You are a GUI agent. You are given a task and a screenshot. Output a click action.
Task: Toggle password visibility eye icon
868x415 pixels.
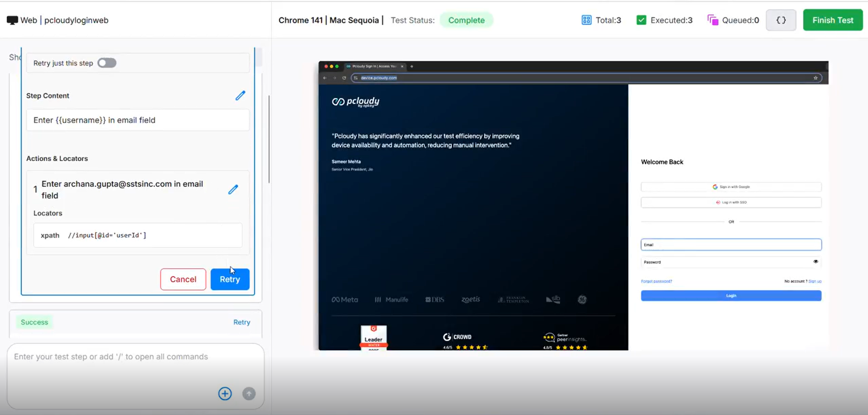815,261
